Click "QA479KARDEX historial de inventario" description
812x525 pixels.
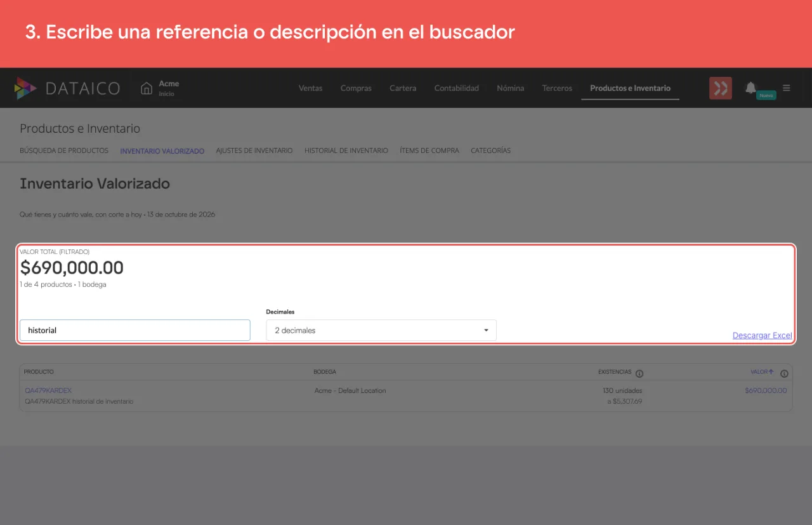click(x=79, y=401)
